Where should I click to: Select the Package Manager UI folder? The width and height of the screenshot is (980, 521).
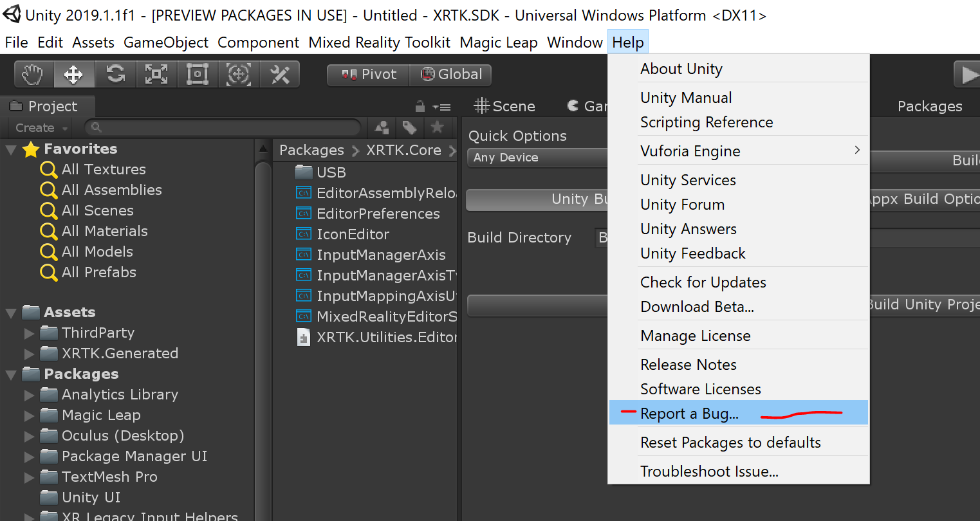[134, 457]
